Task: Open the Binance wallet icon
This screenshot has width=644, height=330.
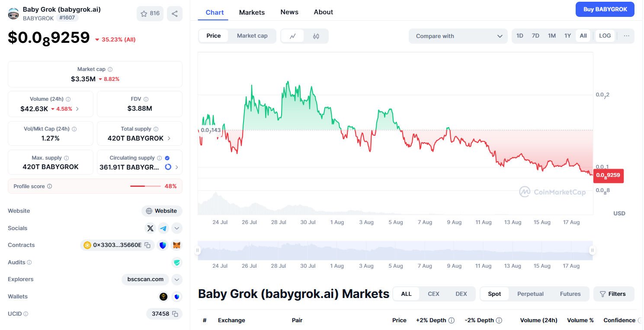Action: click(x=163, y=297)
